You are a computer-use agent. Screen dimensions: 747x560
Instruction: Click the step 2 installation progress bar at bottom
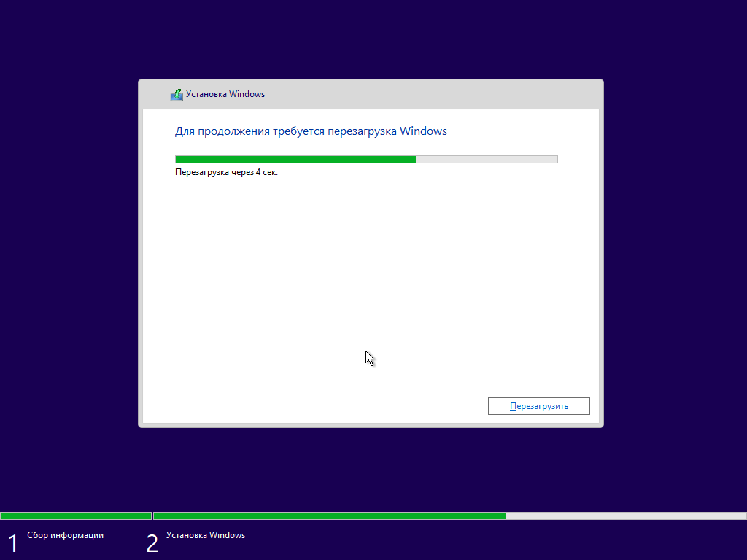point(449,516)
